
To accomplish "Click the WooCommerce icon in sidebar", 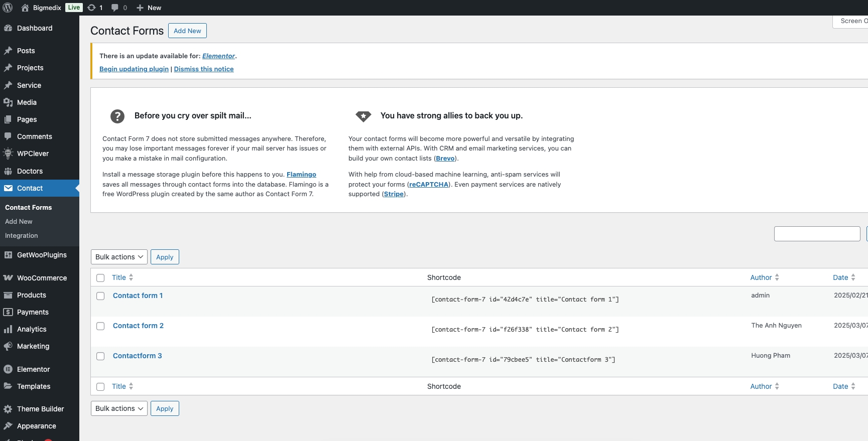I will [x=8, y=278].
